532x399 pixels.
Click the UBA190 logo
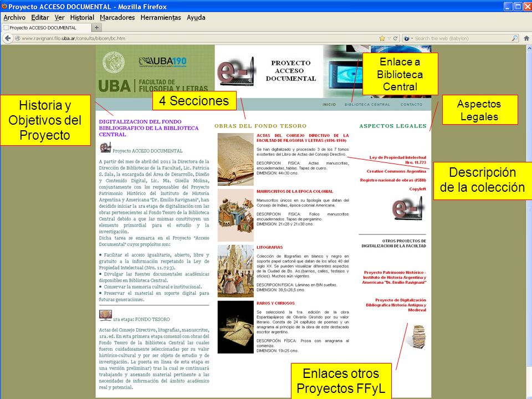(163, 62)
